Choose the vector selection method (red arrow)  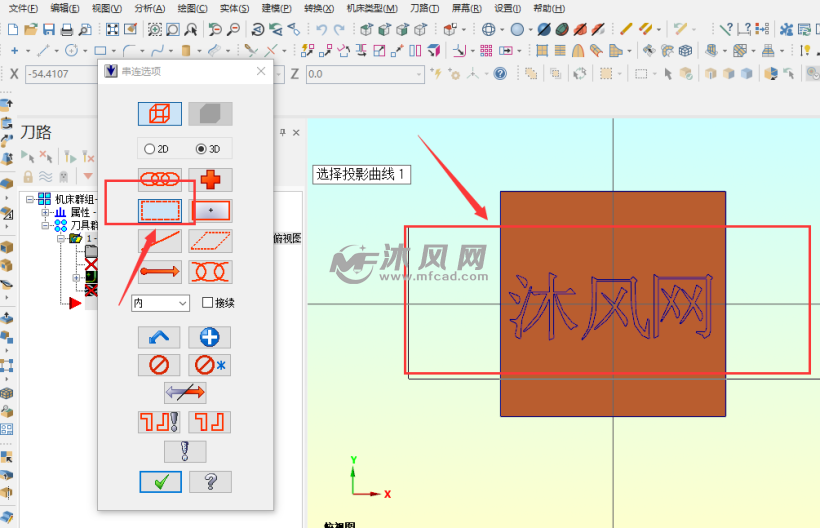click(x=160, y=272)
